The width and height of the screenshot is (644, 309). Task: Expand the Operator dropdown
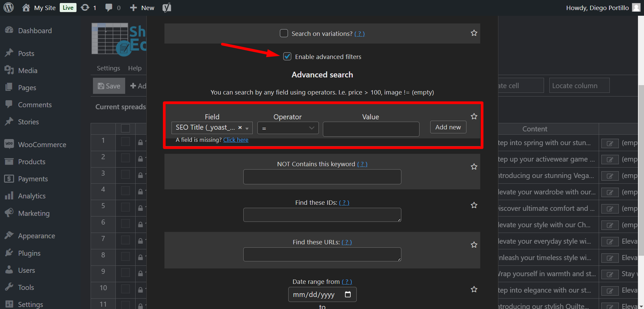click(288, 128)
